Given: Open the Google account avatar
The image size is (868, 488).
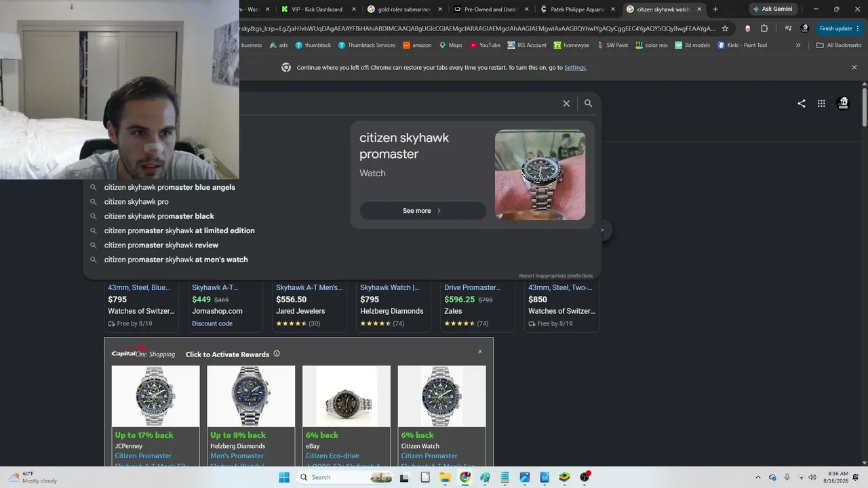Looking at the screenshot, I should [844, 103].
